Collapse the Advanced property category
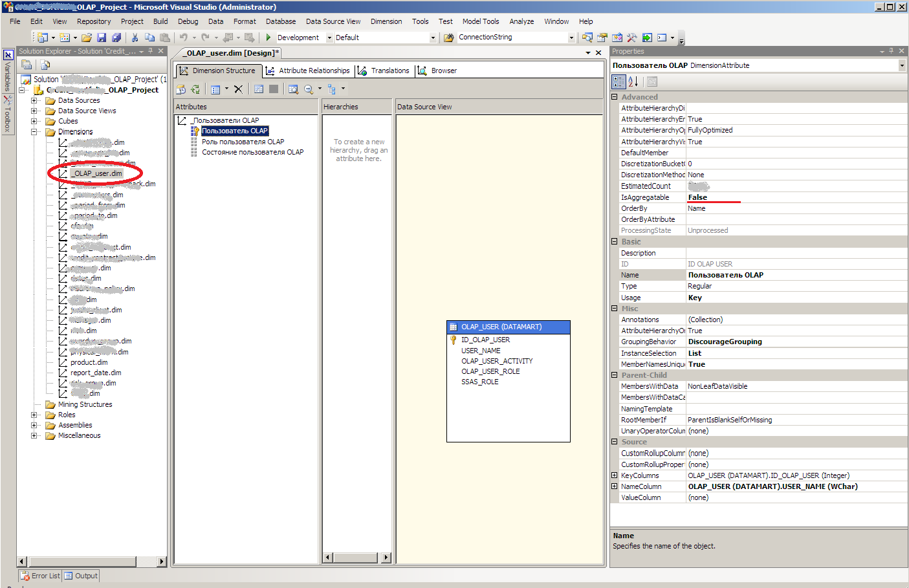 (615, 97)
